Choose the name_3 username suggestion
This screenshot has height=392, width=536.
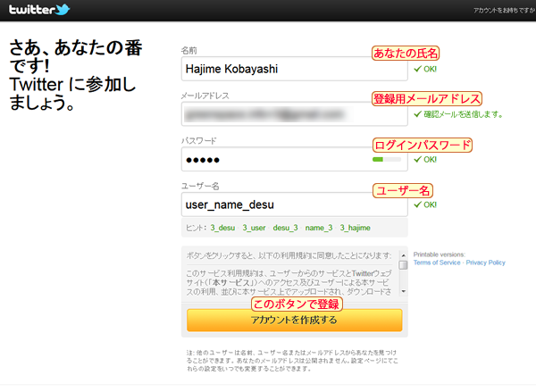point(319,228)
